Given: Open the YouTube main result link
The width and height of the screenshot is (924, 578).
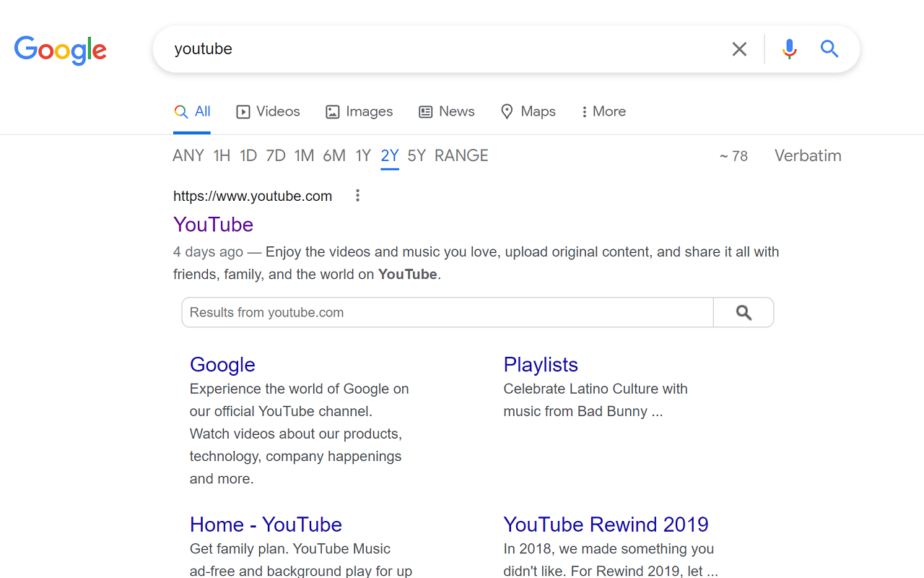Looking at the screenshot, I should (x=213, y=224).
